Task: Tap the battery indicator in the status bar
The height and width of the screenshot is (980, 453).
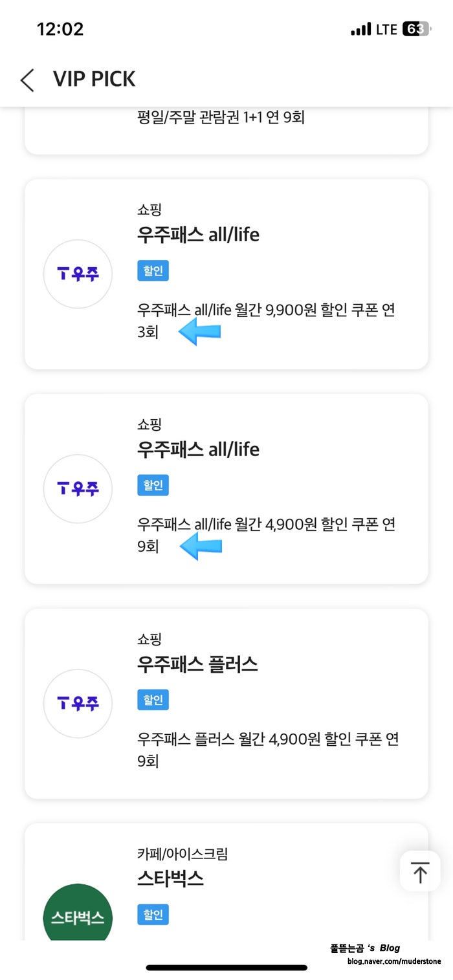Action: coord(415,29)
